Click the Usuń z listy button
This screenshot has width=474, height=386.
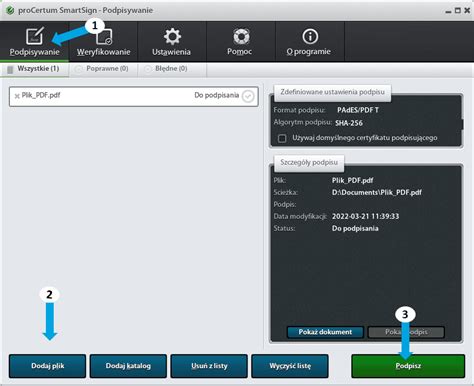point(209,366)
